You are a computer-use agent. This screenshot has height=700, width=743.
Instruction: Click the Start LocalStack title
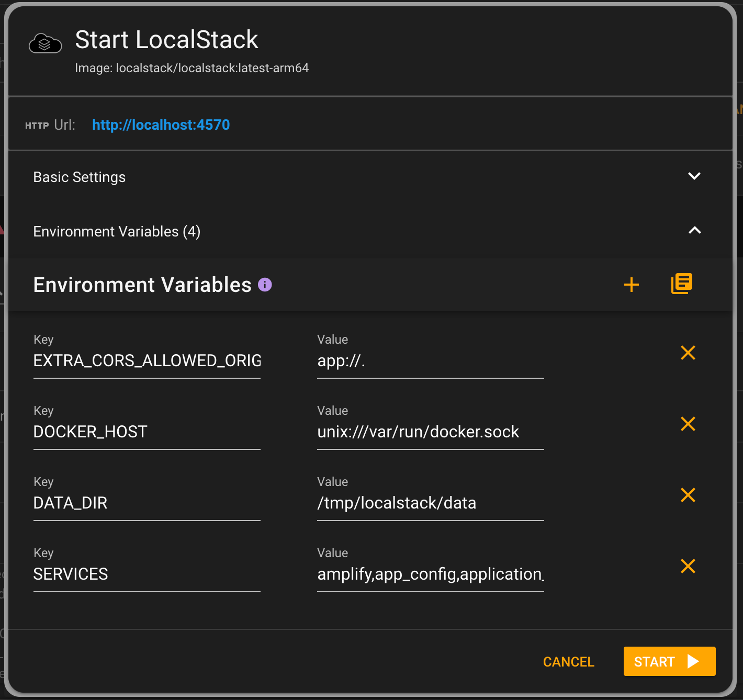[x=166, y=40]
